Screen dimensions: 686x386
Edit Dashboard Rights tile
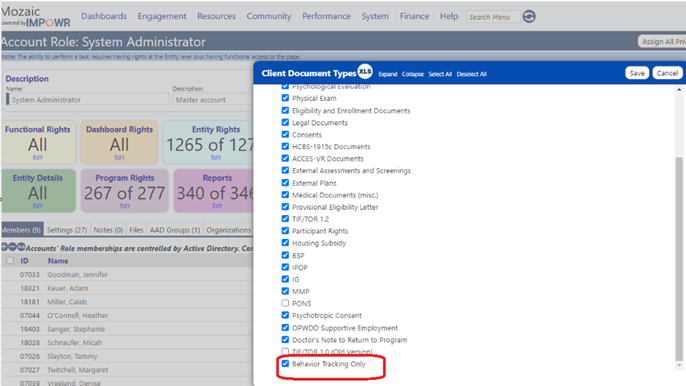(x=119, y=157)
